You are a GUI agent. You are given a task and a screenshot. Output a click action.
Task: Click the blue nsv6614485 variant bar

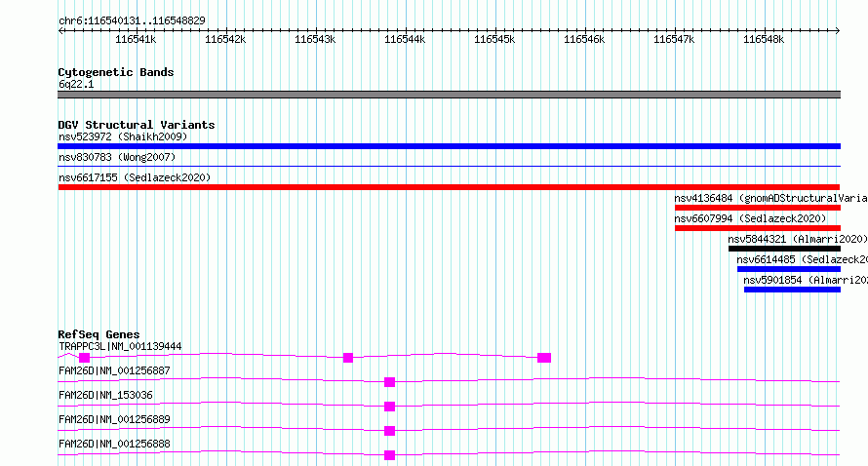tap(789, 269)
